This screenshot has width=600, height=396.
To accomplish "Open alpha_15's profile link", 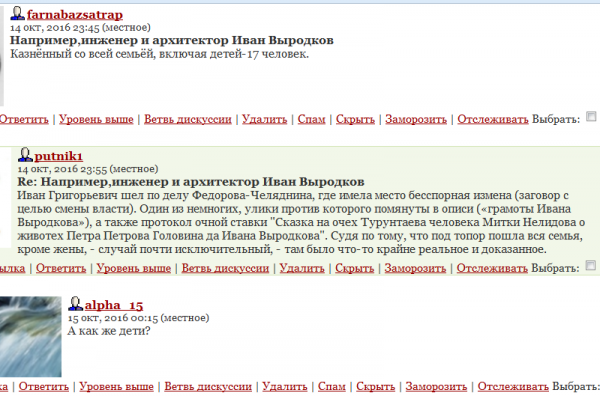I will [x=114, y=305].
